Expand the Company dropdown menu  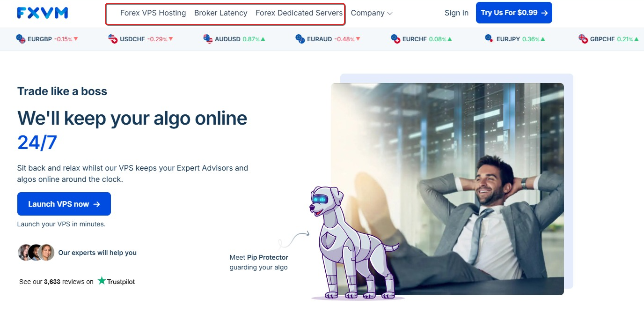point(372,13)
